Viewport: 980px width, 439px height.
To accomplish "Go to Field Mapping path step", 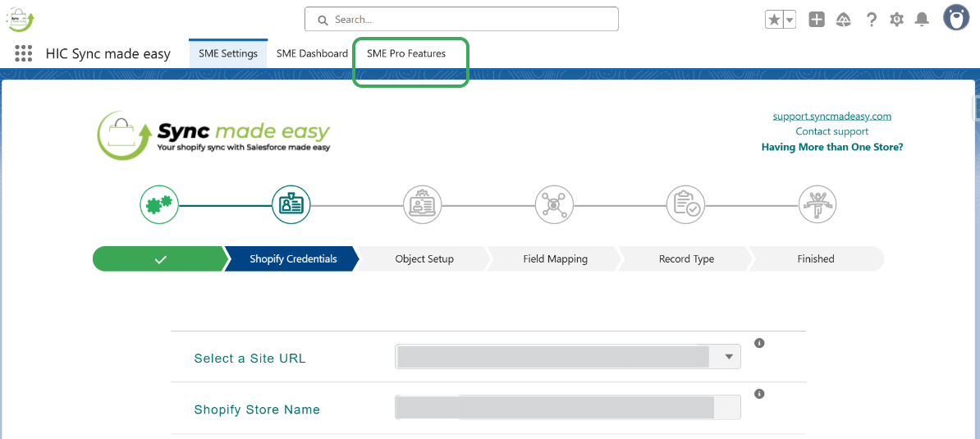I will (x=555, y=259).
